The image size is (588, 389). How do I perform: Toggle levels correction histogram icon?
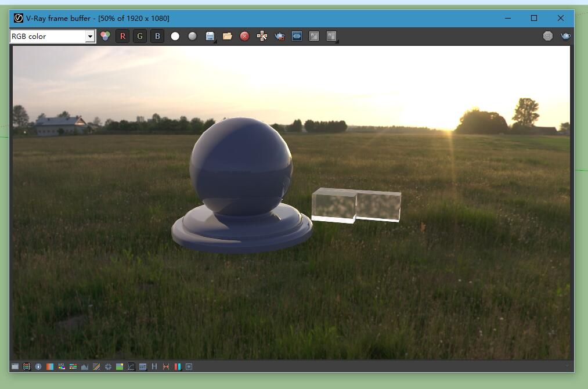85,366
